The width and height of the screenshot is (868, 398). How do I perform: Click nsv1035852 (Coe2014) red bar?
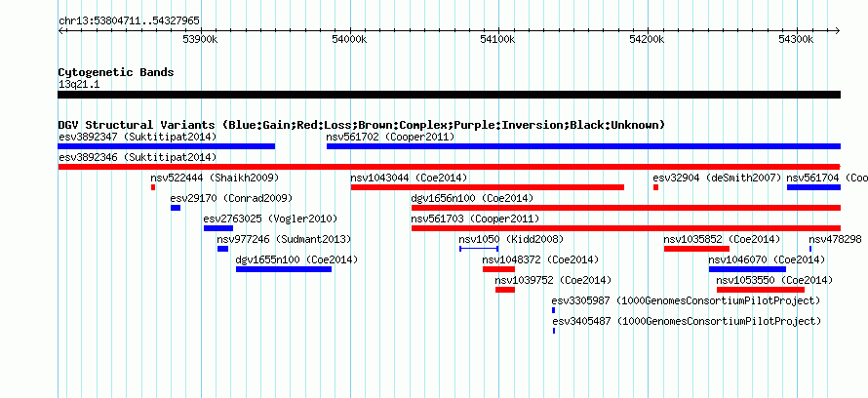[696, 249]
